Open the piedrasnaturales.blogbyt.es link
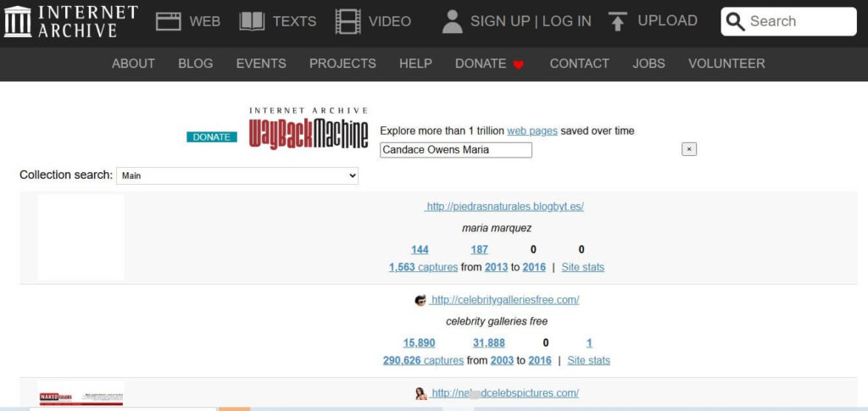Image resolution: width=868 pixels, height=411 pixels. click(504, 207)
